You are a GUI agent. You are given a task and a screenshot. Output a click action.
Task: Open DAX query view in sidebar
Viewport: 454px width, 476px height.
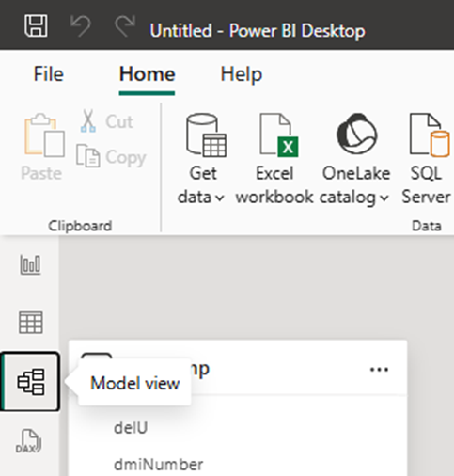[28, 441]
